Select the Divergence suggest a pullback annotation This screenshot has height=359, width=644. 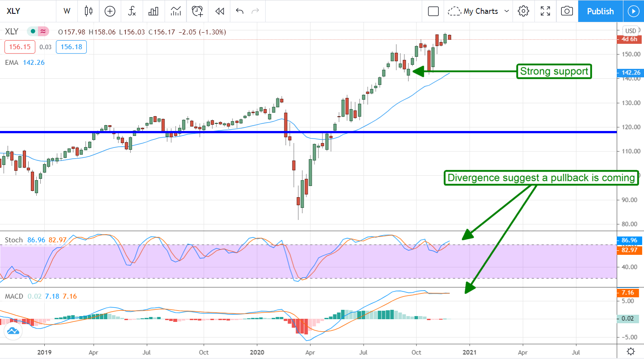[541, 178]
